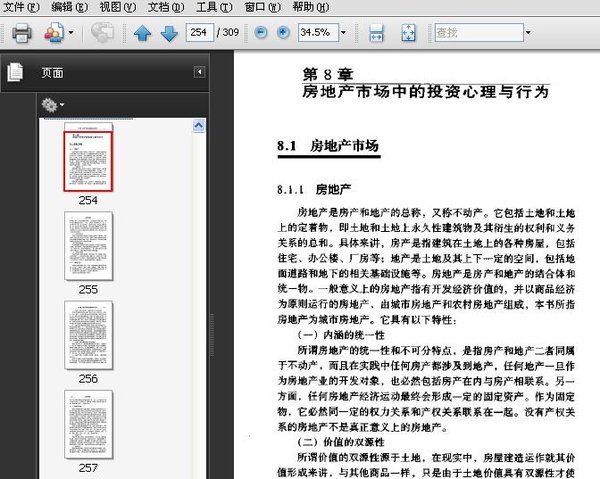Select page 255 thumbnail

click(x=88, y=246)
